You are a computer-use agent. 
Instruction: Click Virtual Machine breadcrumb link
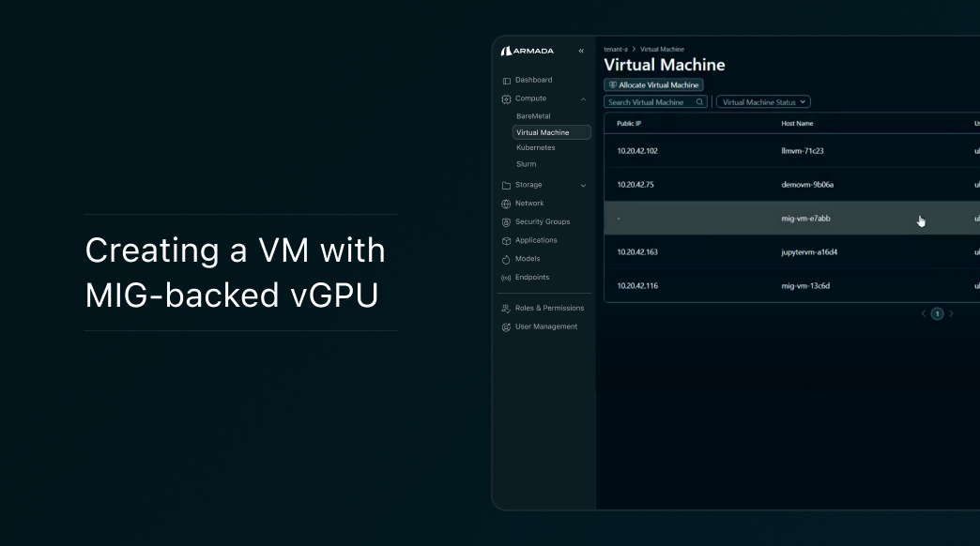[x=662, y=50]
